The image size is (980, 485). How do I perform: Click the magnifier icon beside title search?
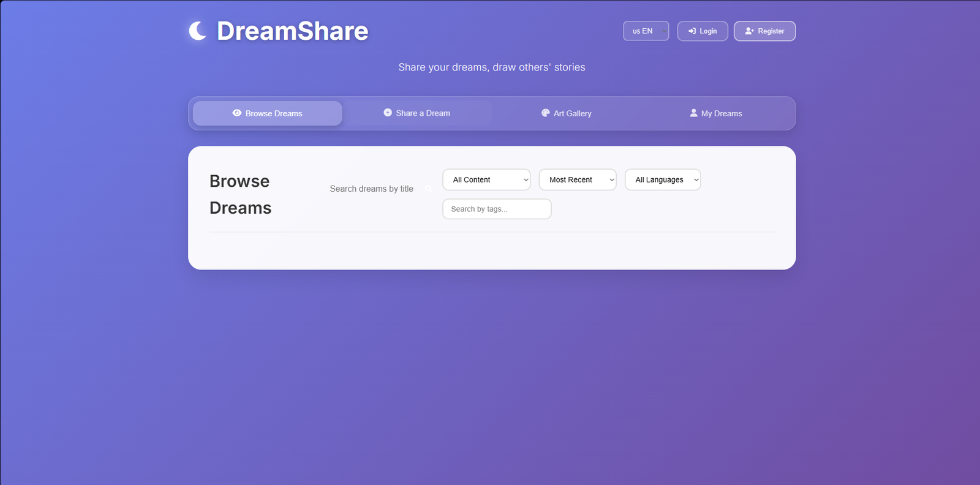tap(429, 189)
